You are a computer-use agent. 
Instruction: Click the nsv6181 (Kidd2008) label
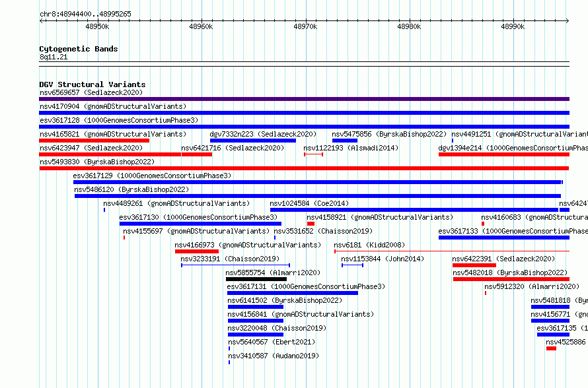[x=369, y=245]
